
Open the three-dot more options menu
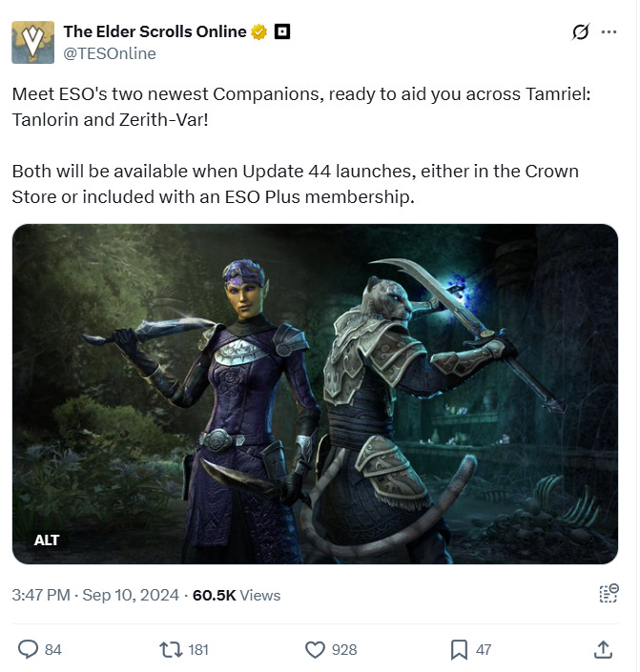(609, 31)
